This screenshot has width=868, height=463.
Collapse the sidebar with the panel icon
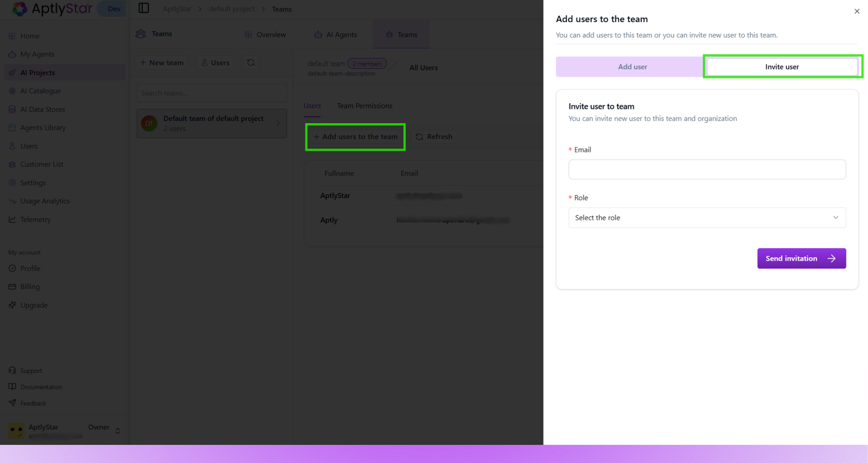pos(144,8)
